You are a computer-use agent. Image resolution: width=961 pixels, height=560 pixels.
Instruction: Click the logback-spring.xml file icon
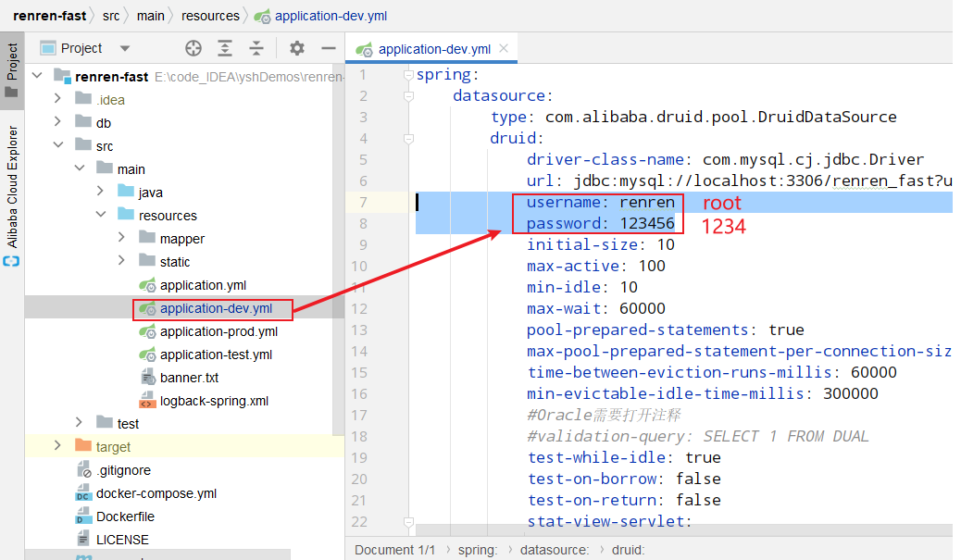[147, 400]
